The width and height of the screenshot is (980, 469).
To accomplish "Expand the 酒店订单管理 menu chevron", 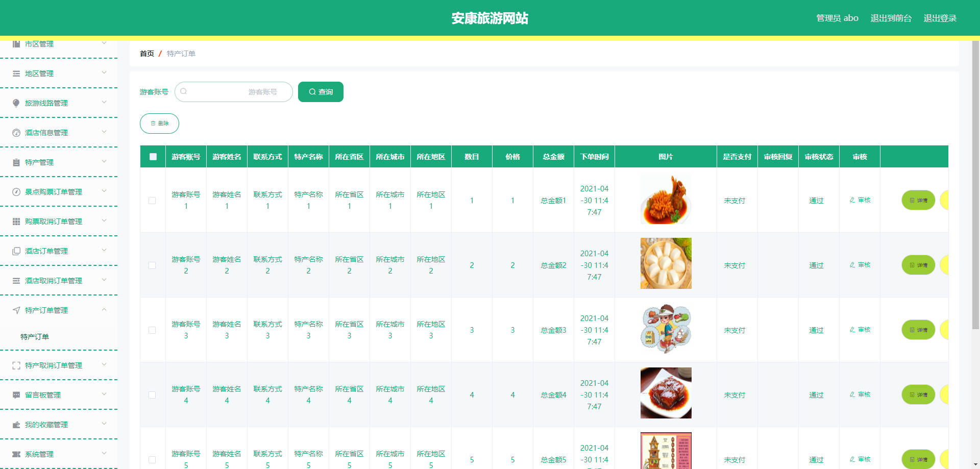I will tap(104, 250).
